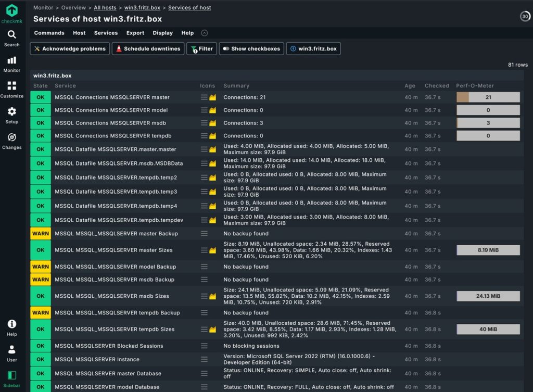Open the Export menu
Viewport: 533px width, 392px height.
click(135, 33)
